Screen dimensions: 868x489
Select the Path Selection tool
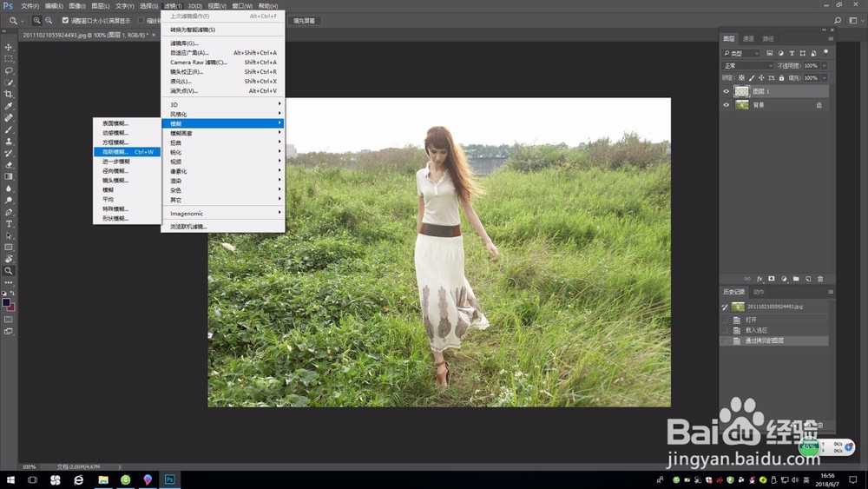click(x=9, y=235)
